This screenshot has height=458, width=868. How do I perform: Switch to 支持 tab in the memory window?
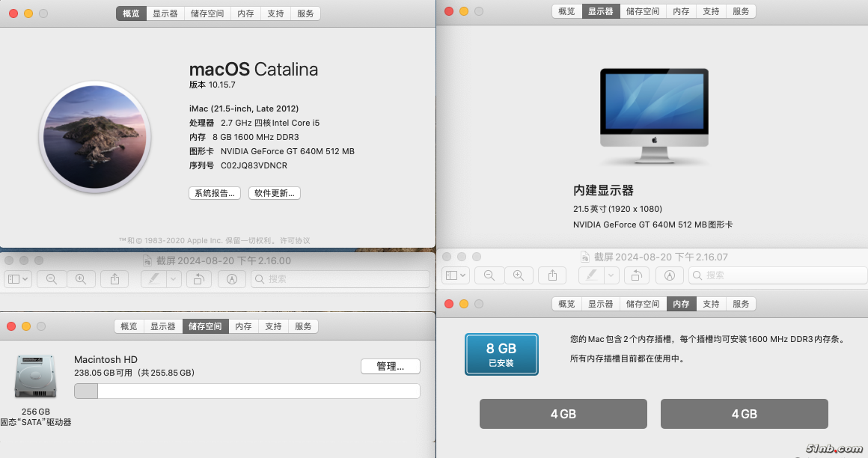pyautogui.click(x=711, y=304)
